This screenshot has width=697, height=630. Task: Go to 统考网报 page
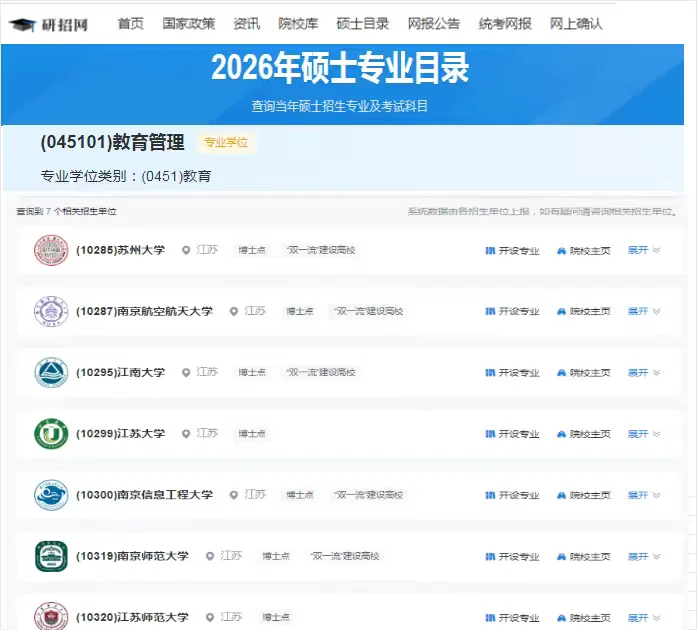point(505,24)
